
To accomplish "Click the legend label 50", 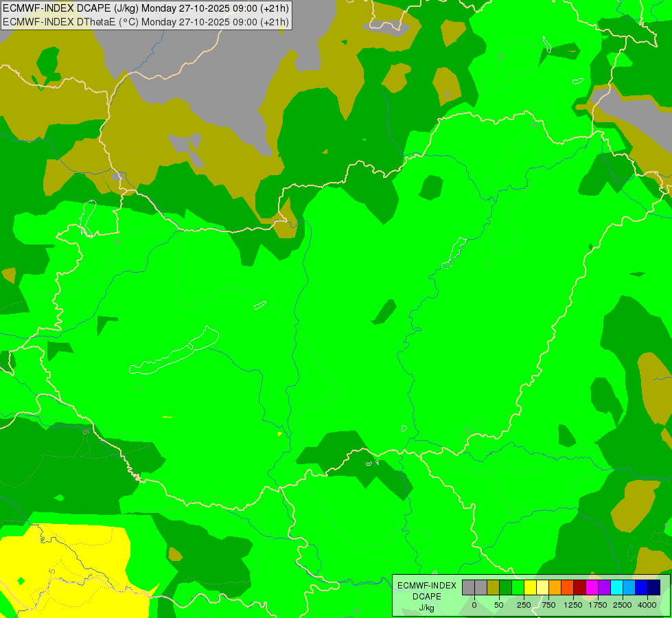I will pyautogui.click(x=499, y=605).
